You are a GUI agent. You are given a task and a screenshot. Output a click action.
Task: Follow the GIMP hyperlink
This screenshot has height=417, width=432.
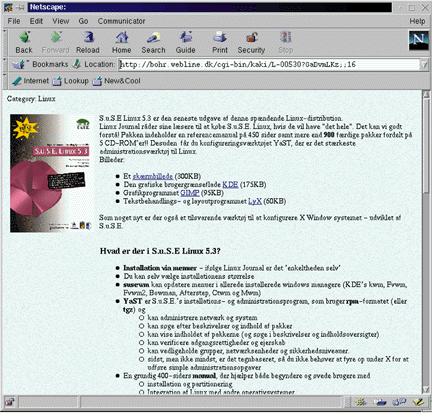tap(190, 193)
